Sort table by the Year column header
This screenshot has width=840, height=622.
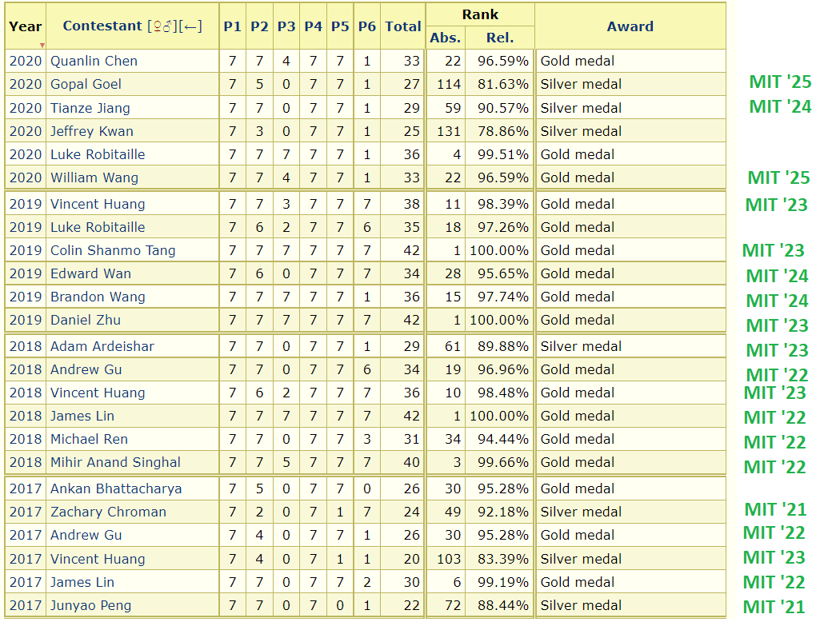25,26
